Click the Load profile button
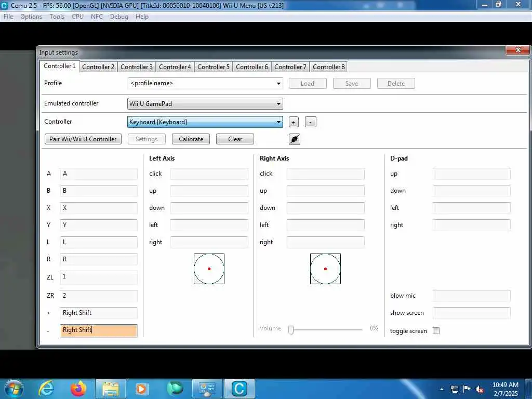Viewport: 532px width, 399px height. pos(308,84)
